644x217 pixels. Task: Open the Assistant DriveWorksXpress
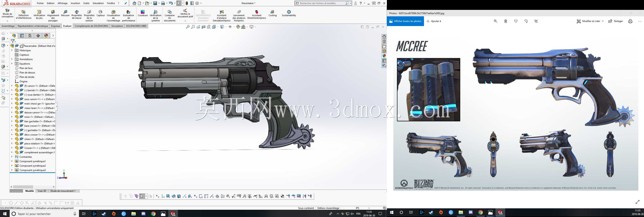click(x=257, y=15)
